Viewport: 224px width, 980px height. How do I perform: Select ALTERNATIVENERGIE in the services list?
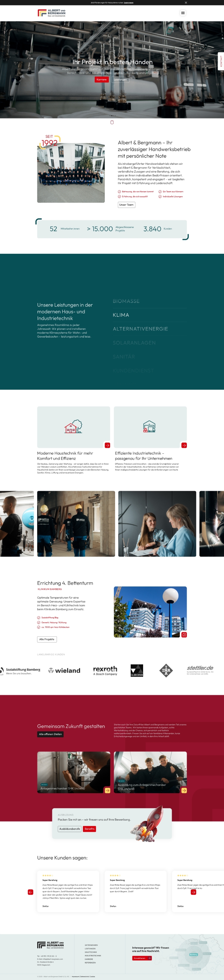pyautogui.click(x=140, y=329)
